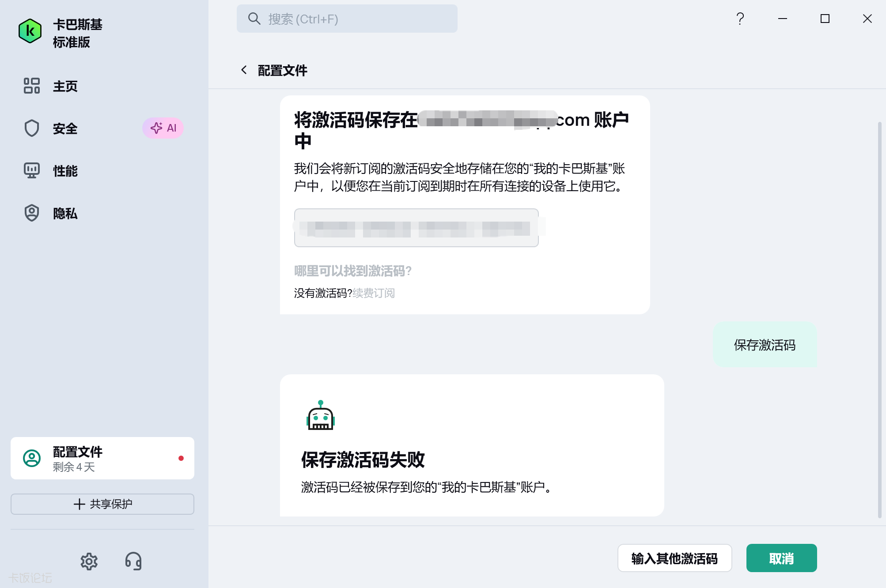Click the red notification dot on 配置文件

[x=181, y=458]
